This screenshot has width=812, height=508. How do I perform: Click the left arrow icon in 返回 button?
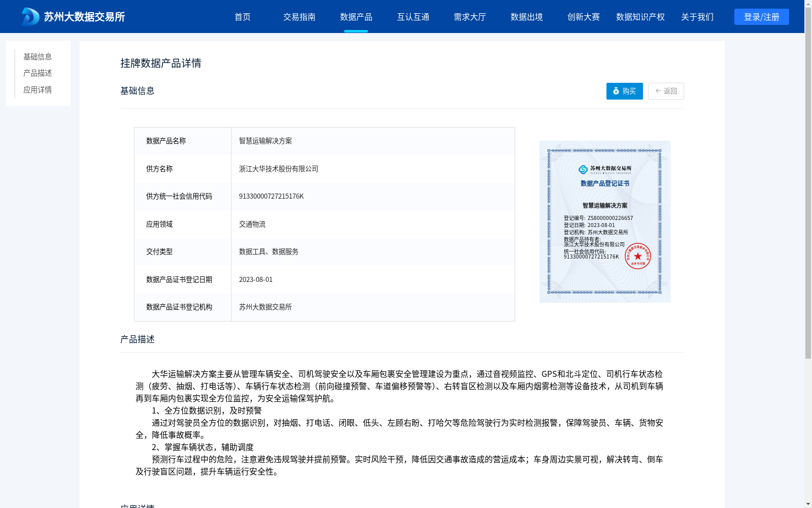click(658, 91)
